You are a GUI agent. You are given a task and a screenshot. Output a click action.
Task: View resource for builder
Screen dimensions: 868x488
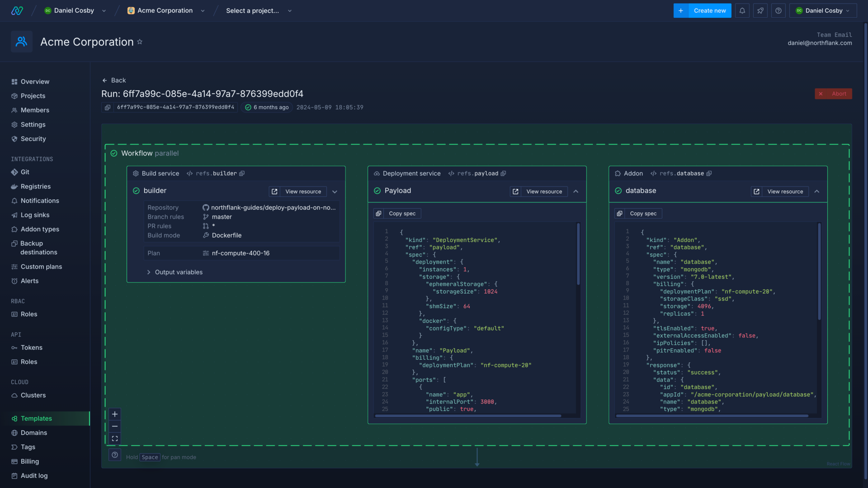coord(303,192)
